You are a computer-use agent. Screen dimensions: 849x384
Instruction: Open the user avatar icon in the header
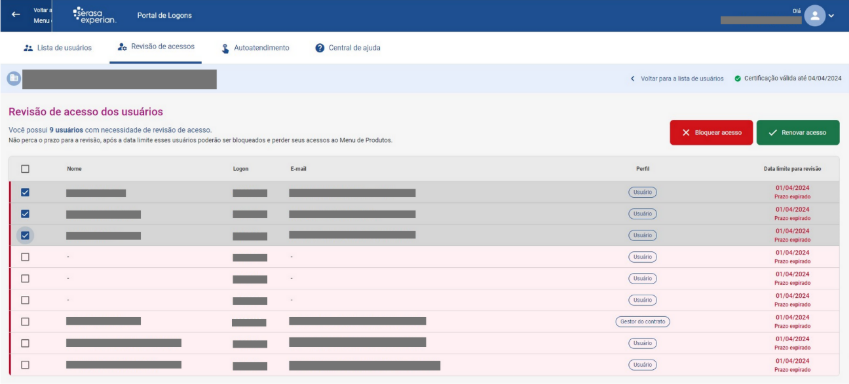[814, 16]
